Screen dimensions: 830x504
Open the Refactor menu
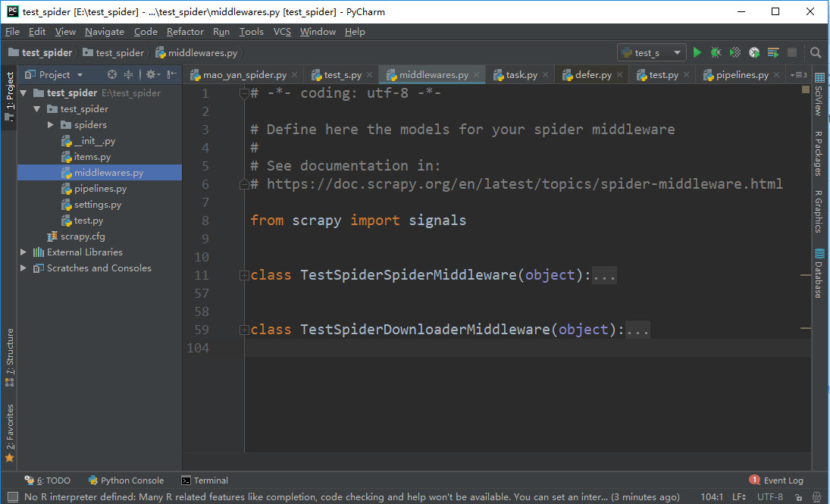coord(185,32)
